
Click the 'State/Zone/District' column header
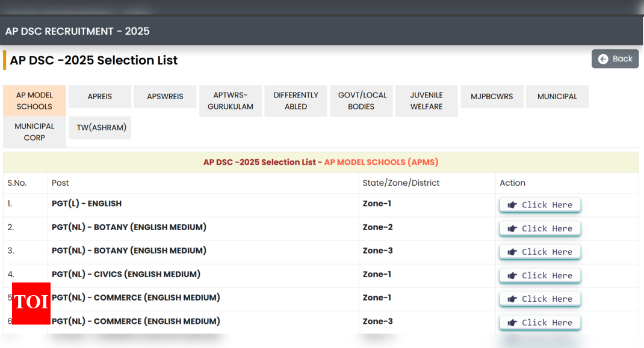401,183
